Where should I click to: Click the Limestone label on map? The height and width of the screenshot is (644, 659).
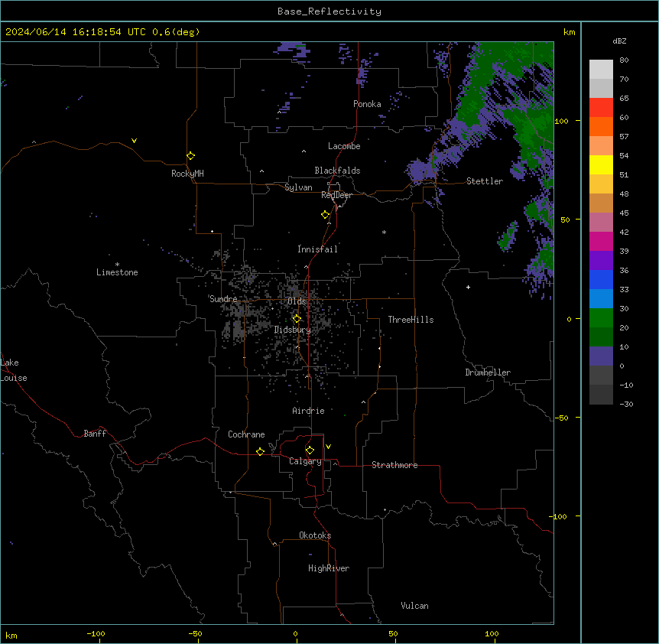click(x=117, y=272)
